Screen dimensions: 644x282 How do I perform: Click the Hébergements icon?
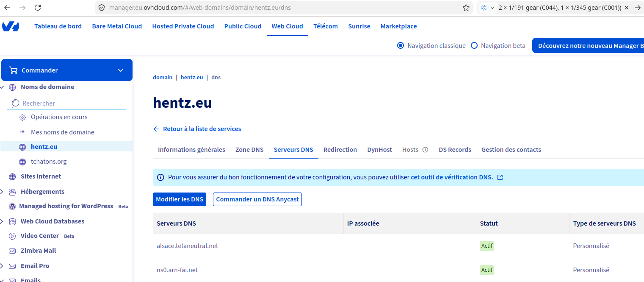point(12,192)
